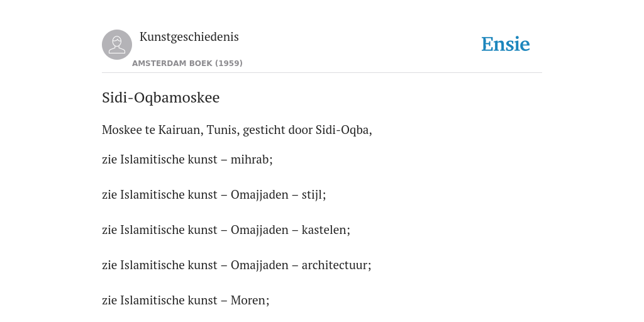Viewport: 644px width, 322px height.
Task: Click Omajjaden in the stijl line
Action: pos(260,195)
